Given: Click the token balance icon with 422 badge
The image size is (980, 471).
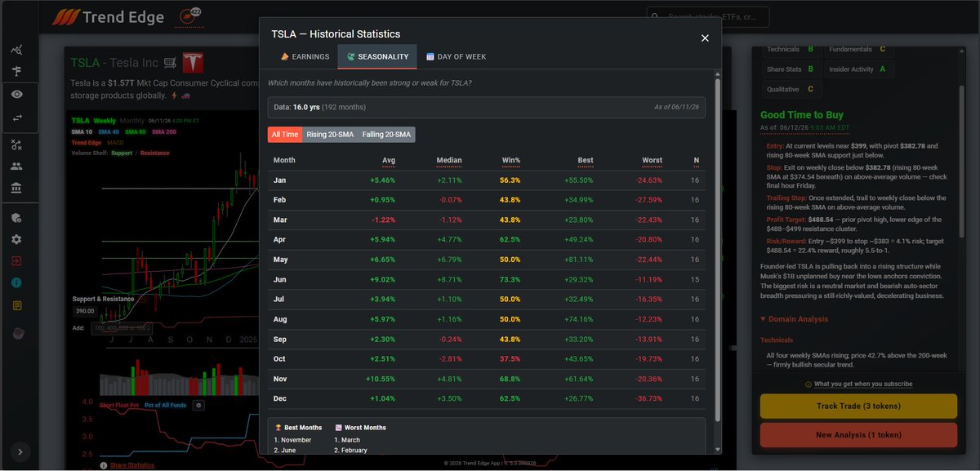Looking at the screenshot, I should click(x=189, y=16).
